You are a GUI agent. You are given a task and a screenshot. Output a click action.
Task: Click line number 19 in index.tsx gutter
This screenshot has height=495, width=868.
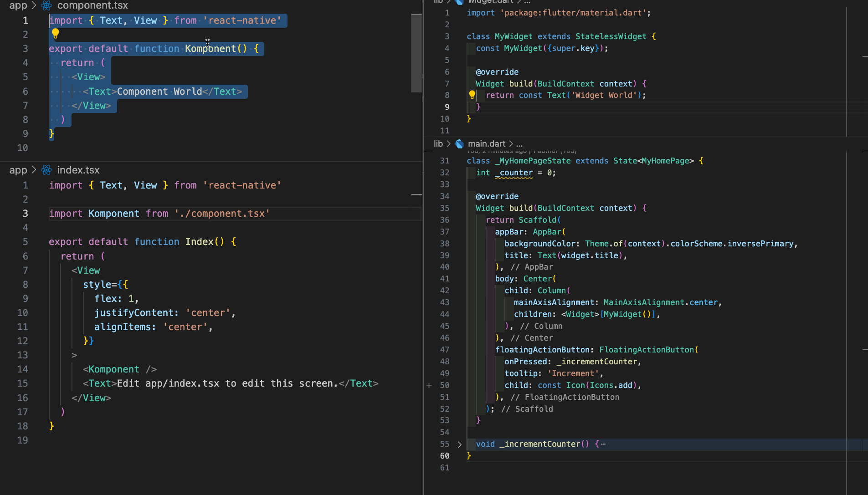pos(22,440)
